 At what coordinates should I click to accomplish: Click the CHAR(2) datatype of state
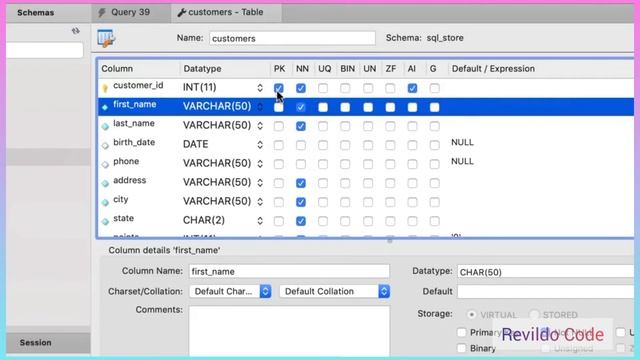204,220
